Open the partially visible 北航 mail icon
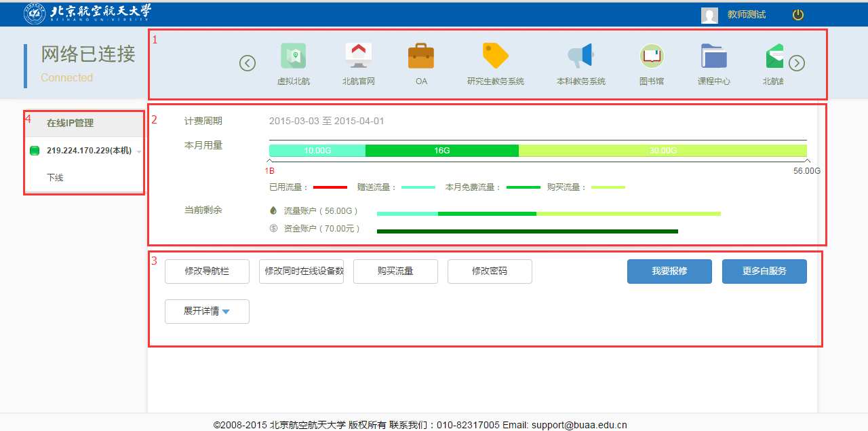Viewport: 868px width, 431px height. tap(774, 56)
